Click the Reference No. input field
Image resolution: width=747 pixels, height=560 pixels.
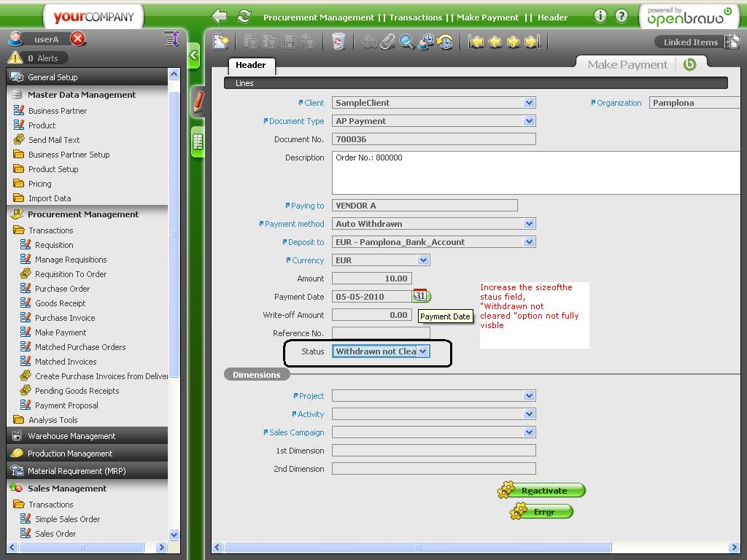tap(380, 333)
